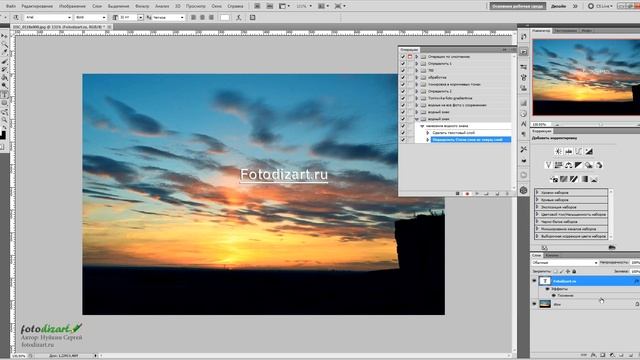Switch to the Каналы tab
The height and width of the screenshot is (360, 640).
click(x=552, y=256)
